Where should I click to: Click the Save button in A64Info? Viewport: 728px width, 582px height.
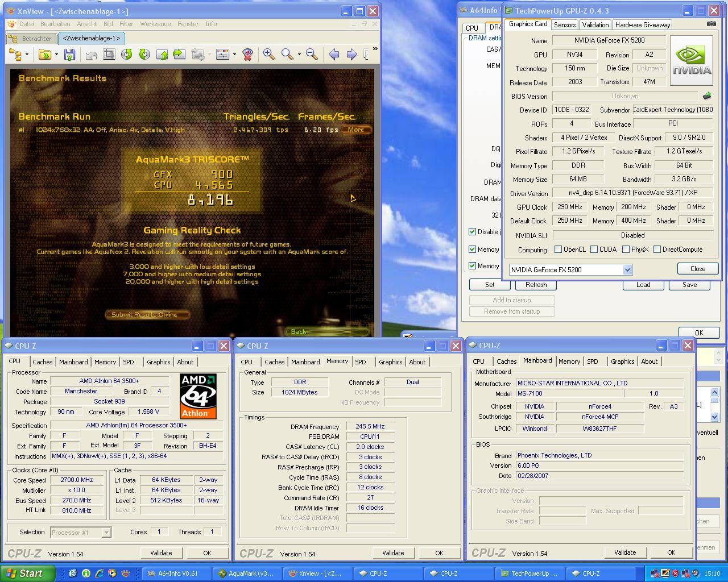(689, 285)
